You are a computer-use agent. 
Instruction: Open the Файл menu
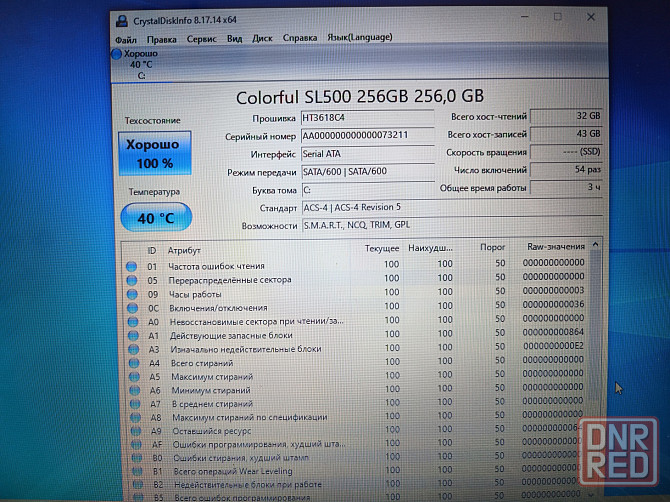click(x=126, y=40)
